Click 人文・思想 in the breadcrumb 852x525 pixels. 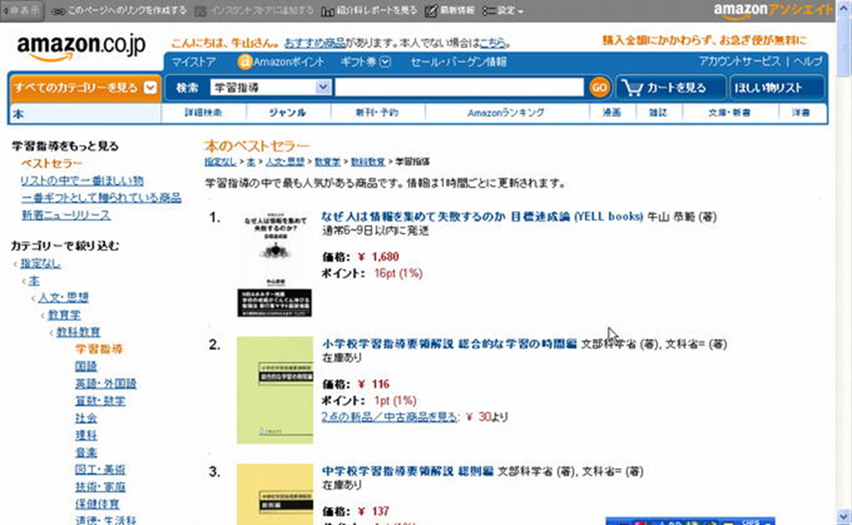click(285, 162)
